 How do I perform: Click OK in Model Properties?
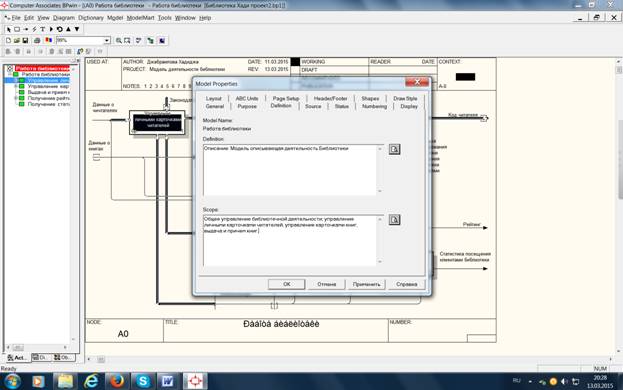tap(286, 284)
